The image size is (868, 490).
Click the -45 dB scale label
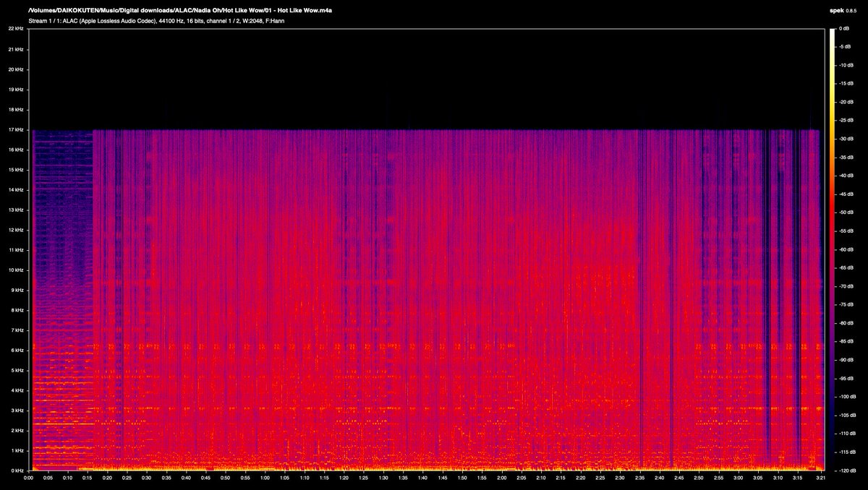847,194
